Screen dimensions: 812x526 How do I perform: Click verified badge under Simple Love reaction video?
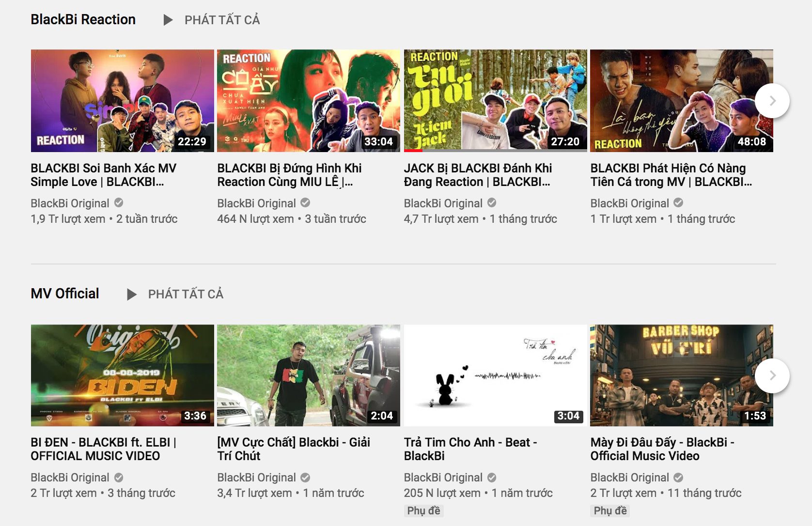(119, 203)
